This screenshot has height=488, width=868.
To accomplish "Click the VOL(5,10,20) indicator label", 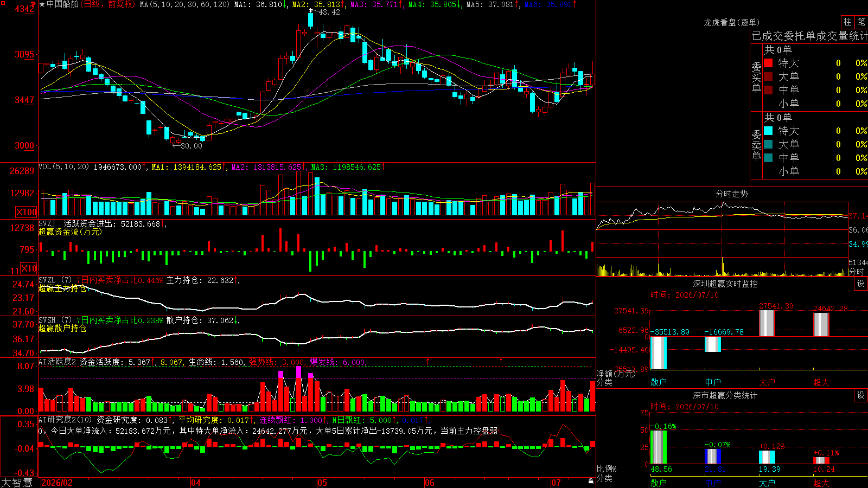I will tap(63, 167).
